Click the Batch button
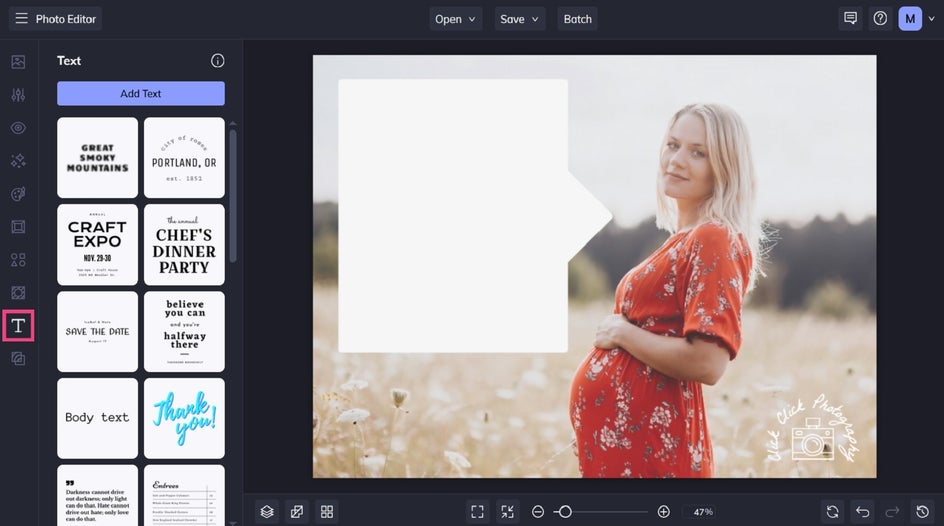 [x=577, y=19]
